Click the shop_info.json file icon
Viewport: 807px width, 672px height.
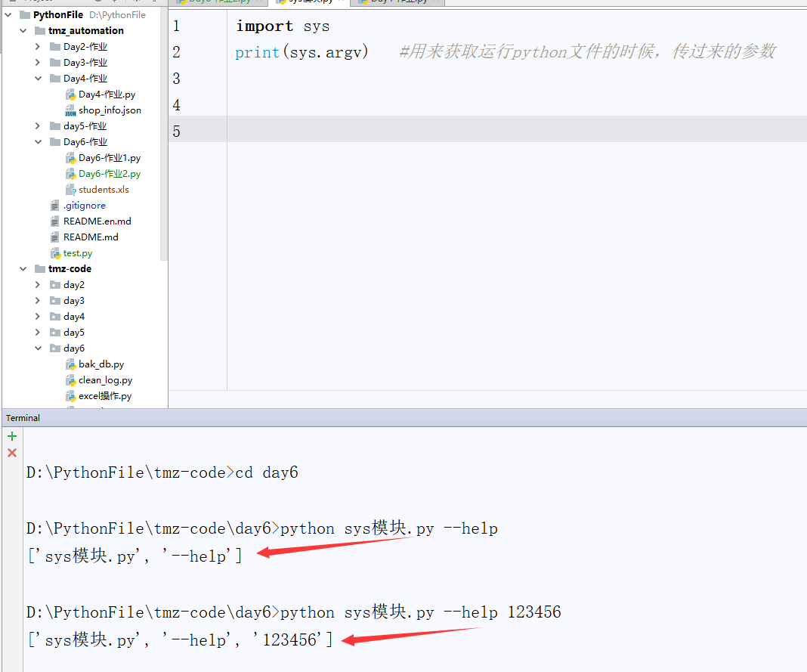pyautogui.click(x=70, y=110)
